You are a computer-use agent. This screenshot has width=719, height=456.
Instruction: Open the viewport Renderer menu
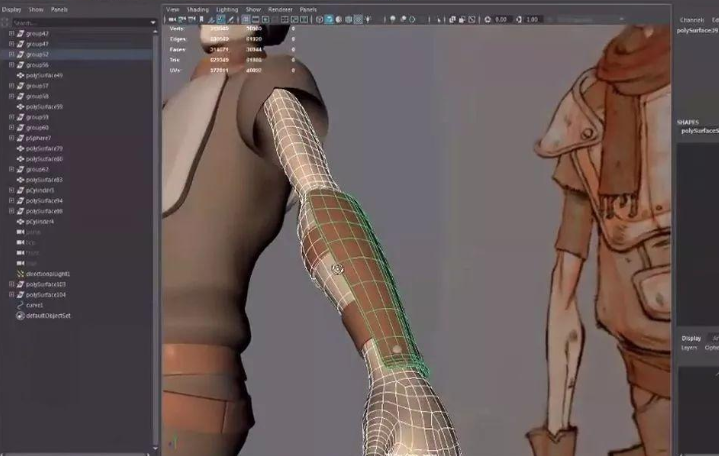point(280,9)
